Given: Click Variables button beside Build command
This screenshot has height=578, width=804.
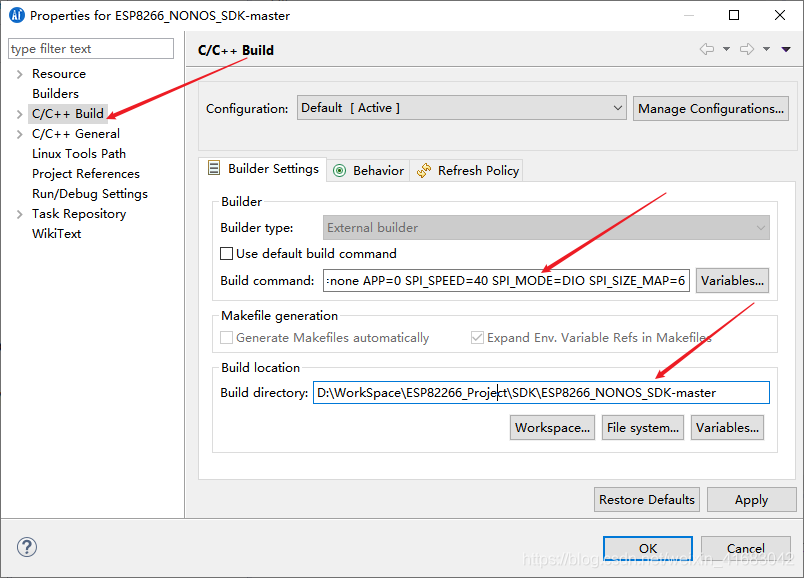Looking at the screenshot, I should click(x=732, y=281).
